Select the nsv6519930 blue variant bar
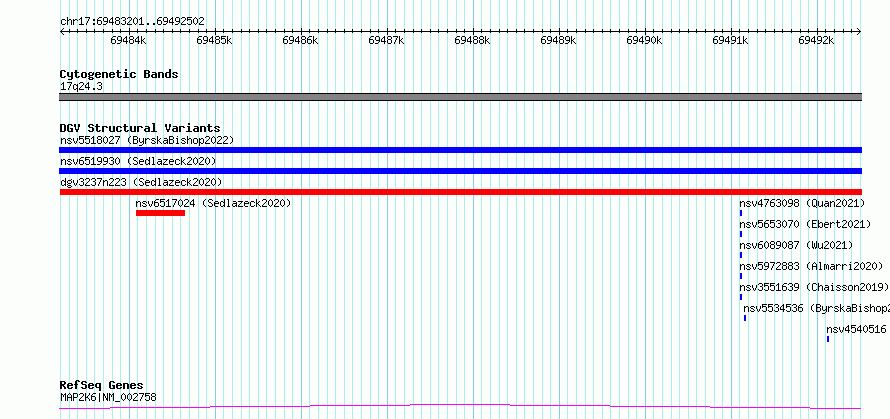 tap(460, 171)
